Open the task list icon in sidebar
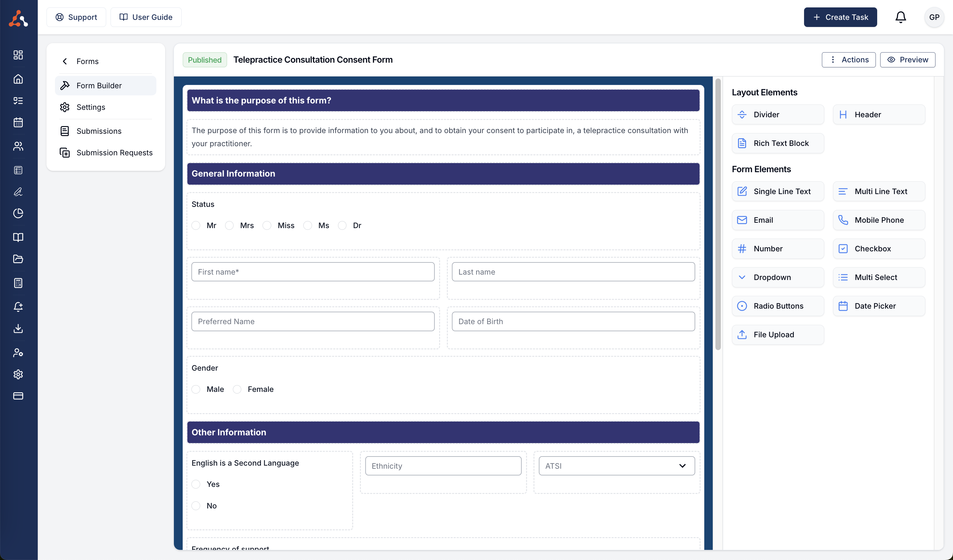This screenshot has width=953, height=560. 18,101
